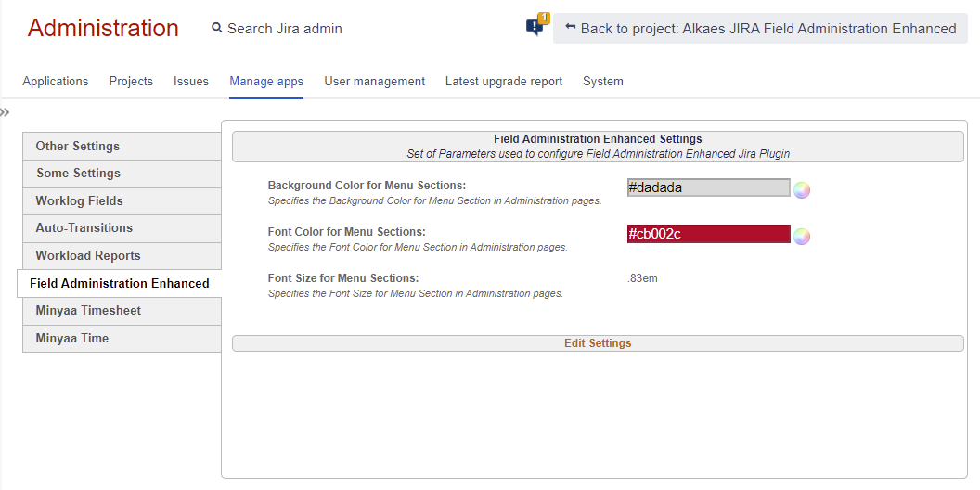View the Latest upgrade report

point(504,82)
